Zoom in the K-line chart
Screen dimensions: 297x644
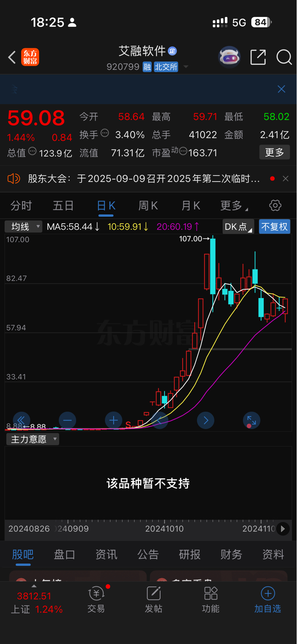(114, 420)
